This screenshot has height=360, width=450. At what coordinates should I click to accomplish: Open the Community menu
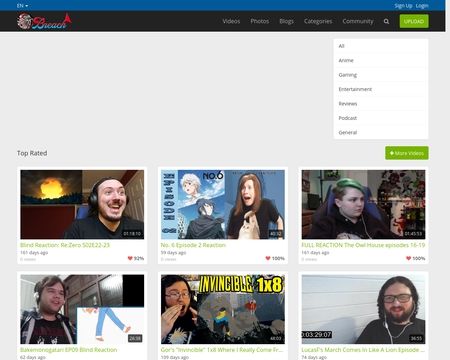tap(358, 21)
